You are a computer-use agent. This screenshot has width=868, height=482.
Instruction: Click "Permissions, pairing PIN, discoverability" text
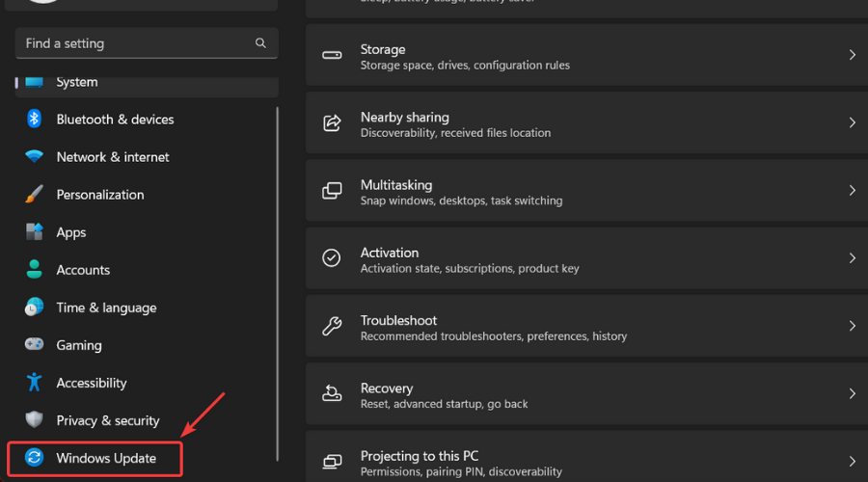click(461, 472)
